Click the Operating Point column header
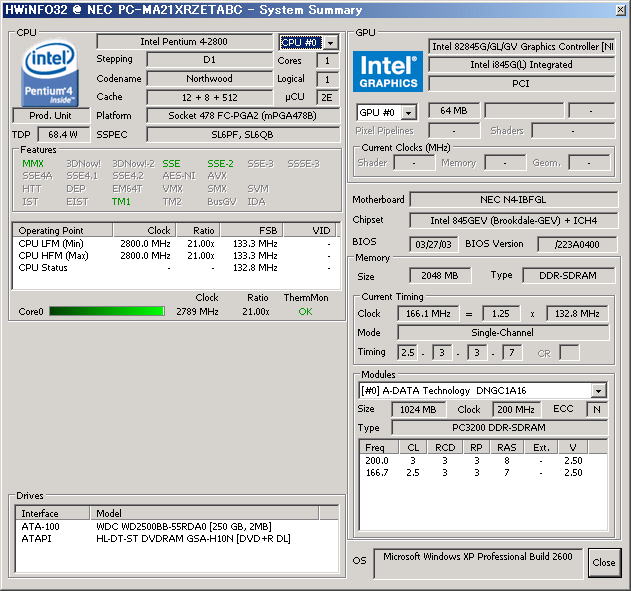631x591 pixels. [63, 231]
